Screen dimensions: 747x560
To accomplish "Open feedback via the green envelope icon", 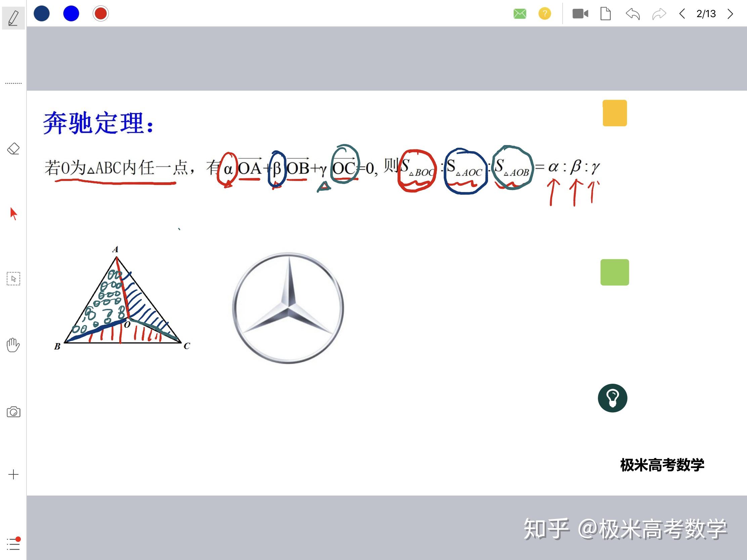I will tap(520, 14).
